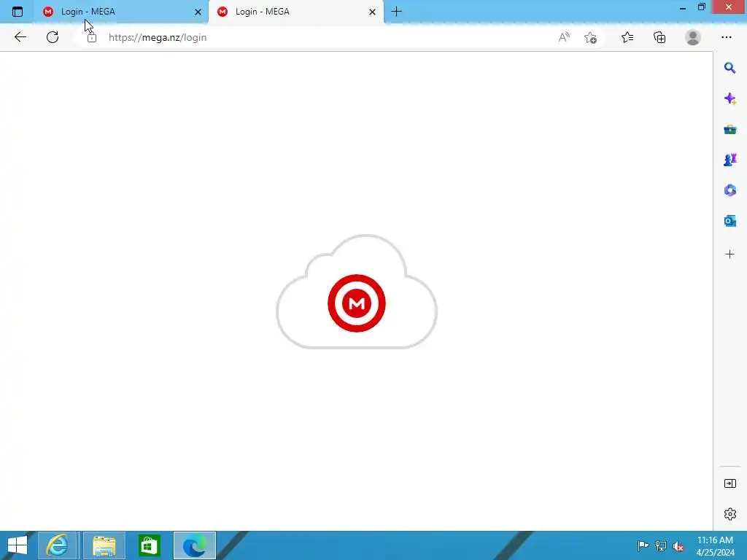Open Settings and more menu
The width and height of the screenshot is (747, 560).
(x=727, y=37)
